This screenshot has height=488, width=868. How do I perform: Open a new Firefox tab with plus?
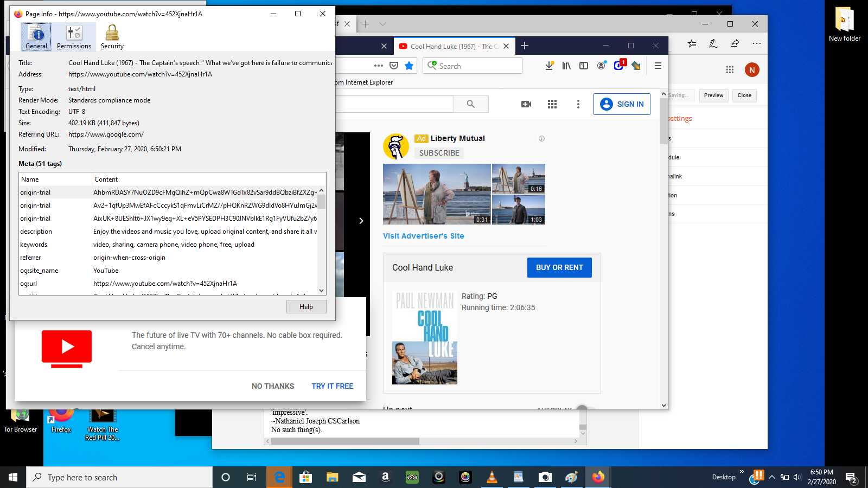coord(525,46)
